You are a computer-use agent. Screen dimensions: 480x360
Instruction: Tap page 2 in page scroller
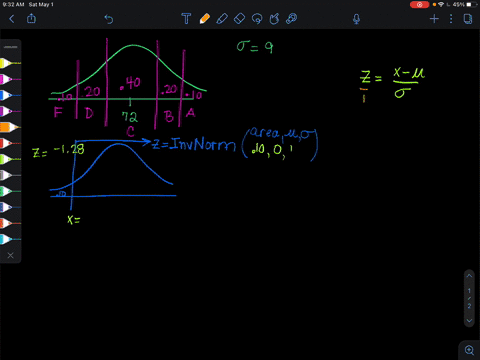point(469,306)
